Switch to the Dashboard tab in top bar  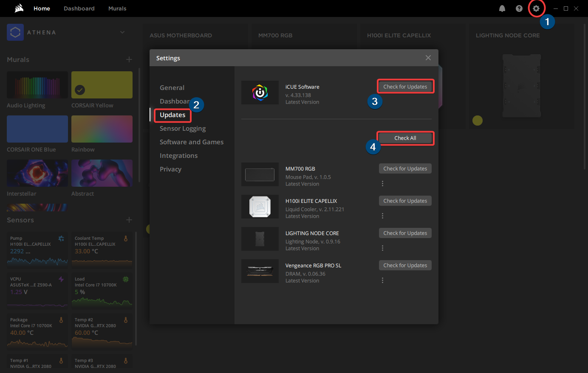pyautogui.click(x=79, y=8)
